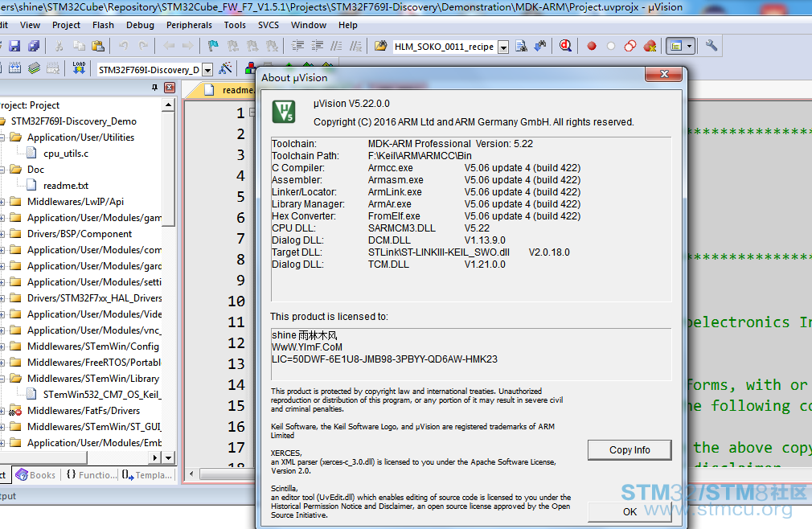The width and height of the screenshot is (812, 529).
Task: Click the kill all breakpoints icon
Action: (650, 46)
